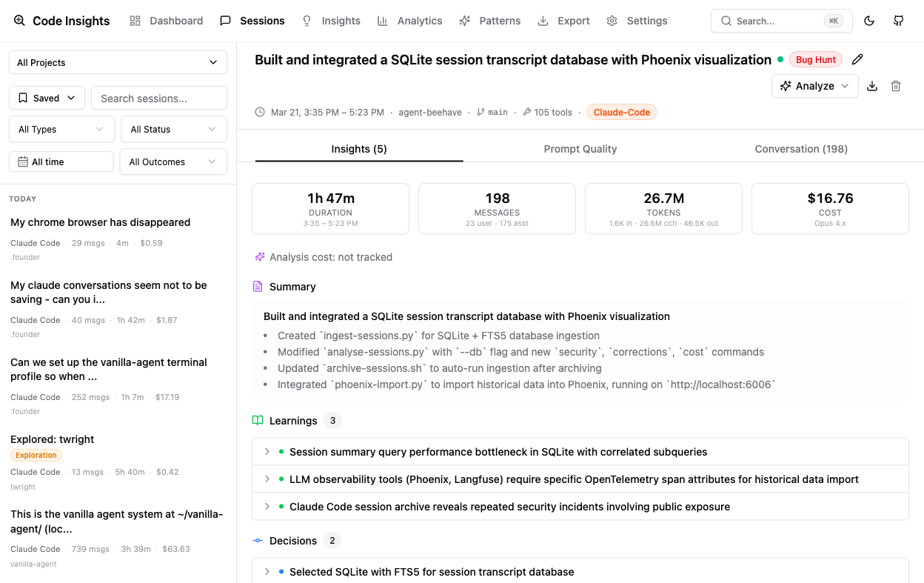Open the Analytics page

409,21
